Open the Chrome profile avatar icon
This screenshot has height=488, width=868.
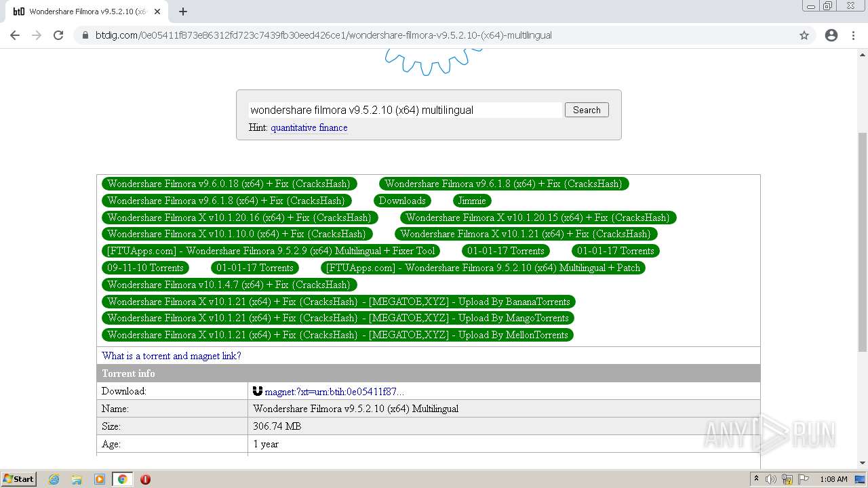(831, 35)
